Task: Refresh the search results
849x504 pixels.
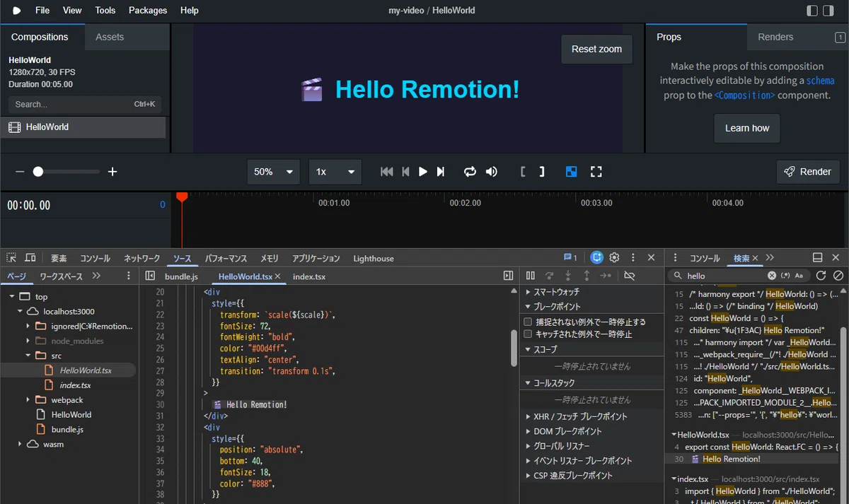Action: 821,276
